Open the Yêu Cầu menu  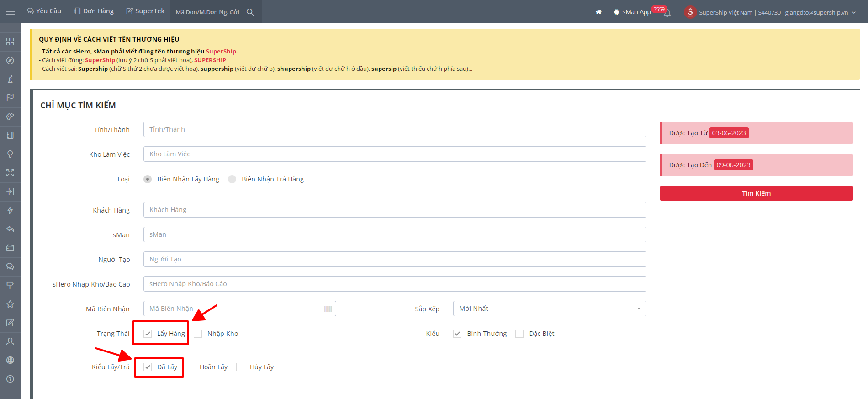pyautogui.click(x=44, y=11)
